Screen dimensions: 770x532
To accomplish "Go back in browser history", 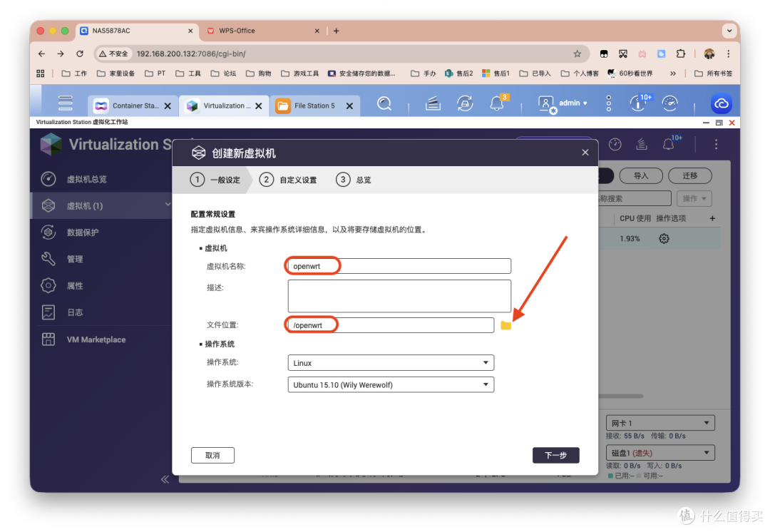I will (x=42, y=53).
